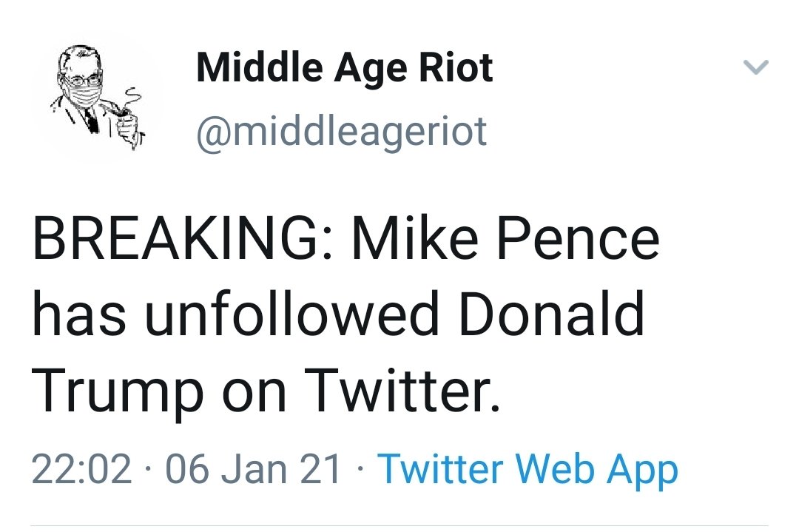
Task: Open the Twitter Web App source link
Action: tap(527, 469)
